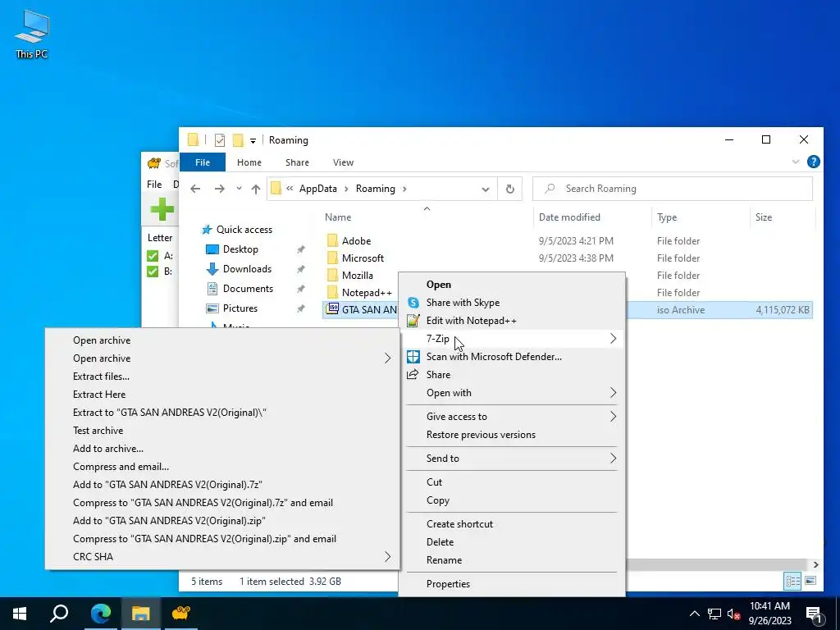Sort by Date modified column header
Screen dimensions: 840x630
click(569, 217)
